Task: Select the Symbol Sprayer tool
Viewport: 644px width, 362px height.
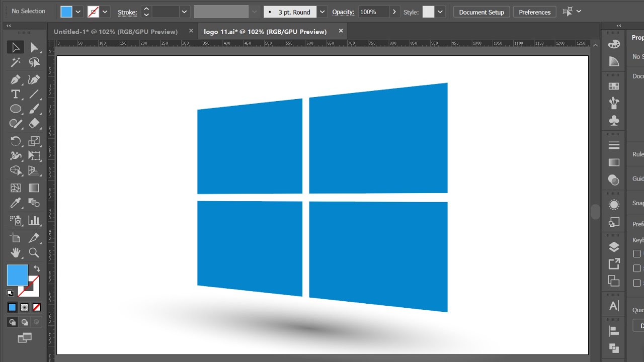Action: click(x=16, y=220)
